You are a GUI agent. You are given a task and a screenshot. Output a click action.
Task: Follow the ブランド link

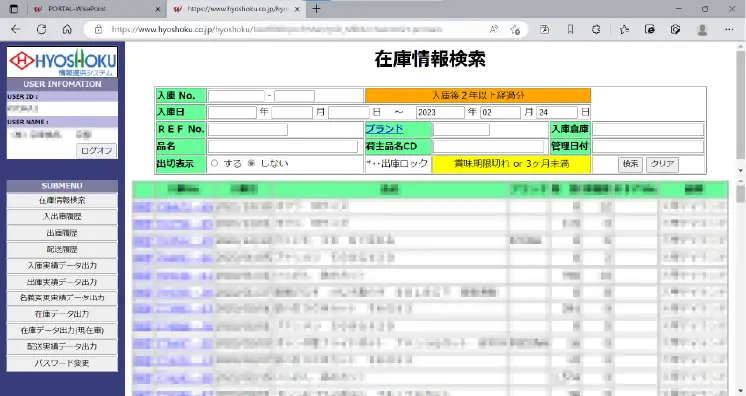tap(384, 129)
